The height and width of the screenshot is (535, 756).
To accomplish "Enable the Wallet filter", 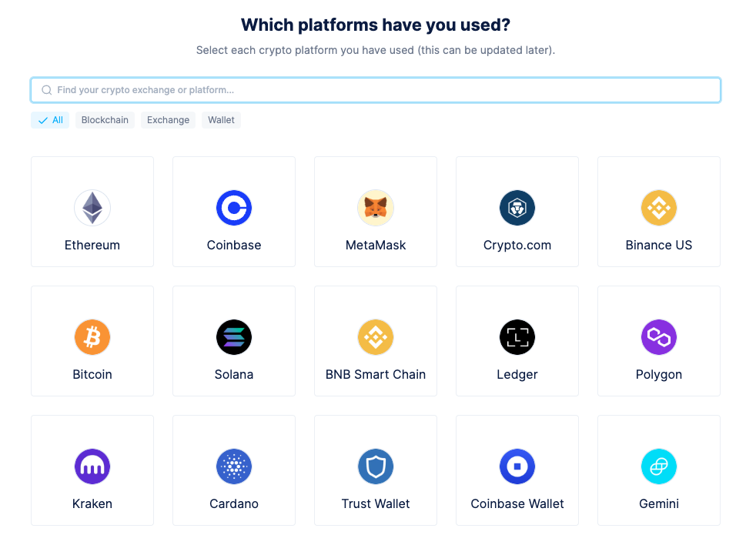I will click(x=221, y=120).
